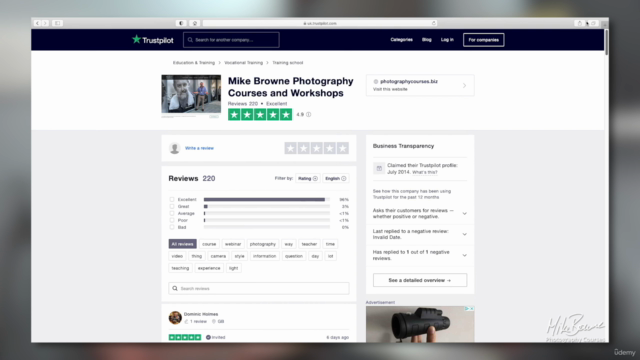Click the user avatar beside Write a review

click(x=175, y=148)
